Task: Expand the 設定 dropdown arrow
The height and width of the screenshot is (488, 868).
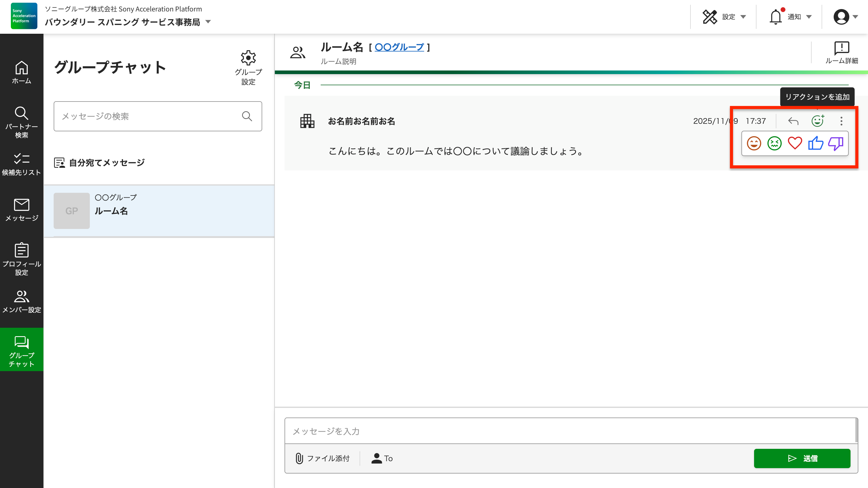Action: pos(743,17)
